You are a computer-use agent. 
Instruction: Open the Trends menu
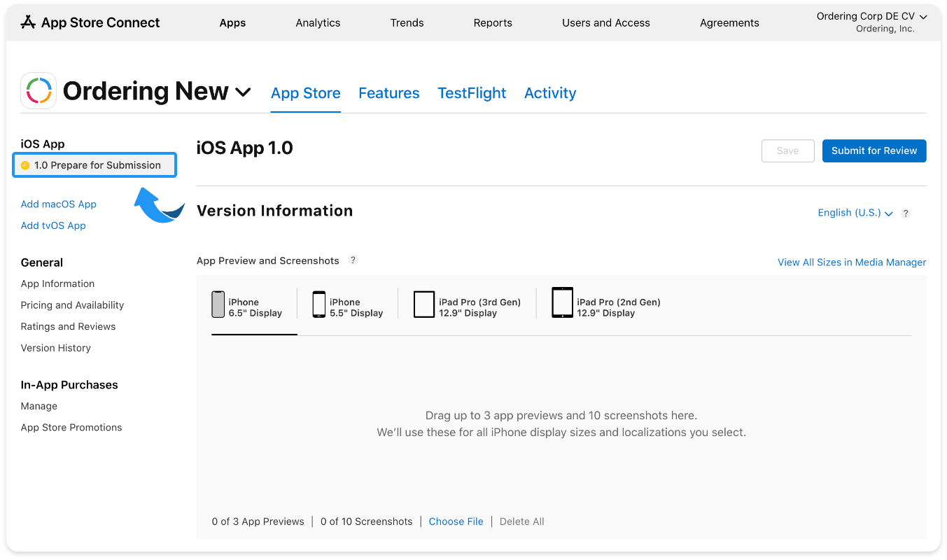tap(407, 22)
